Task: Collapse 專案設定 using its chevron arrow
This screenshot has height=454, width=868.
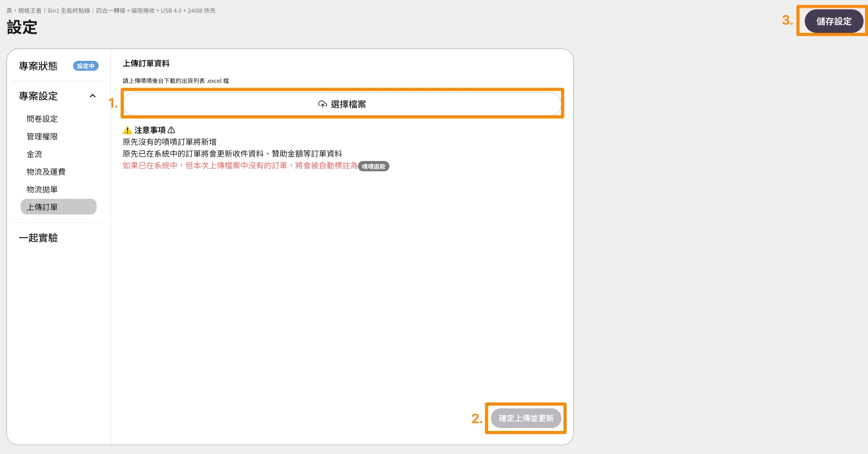Action: [92, 96]
